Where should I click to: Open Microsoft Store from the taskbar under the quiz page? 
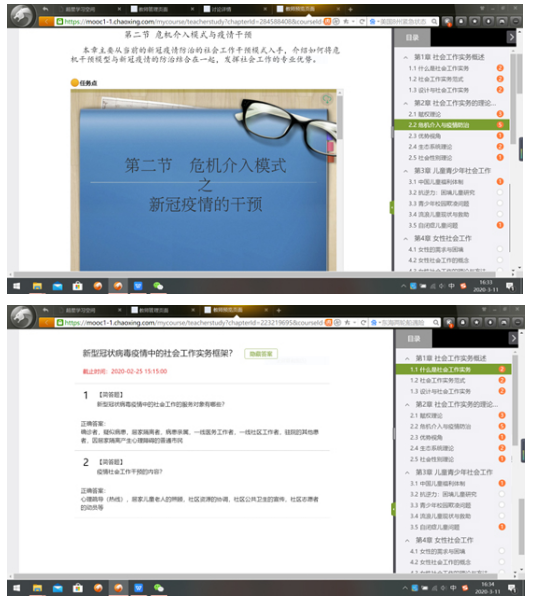(78, 588)
